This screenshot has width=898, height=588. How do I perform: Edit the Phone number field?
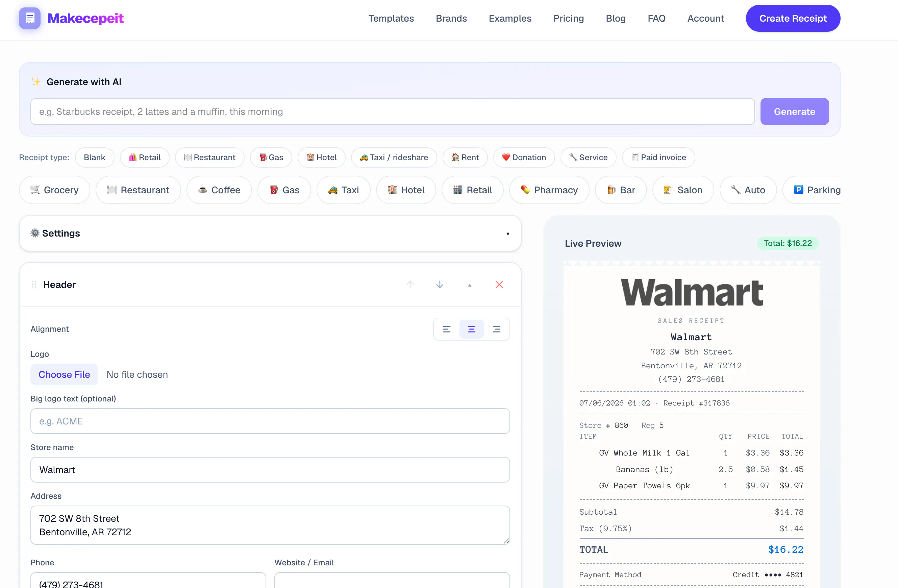(x=148, y=581)
